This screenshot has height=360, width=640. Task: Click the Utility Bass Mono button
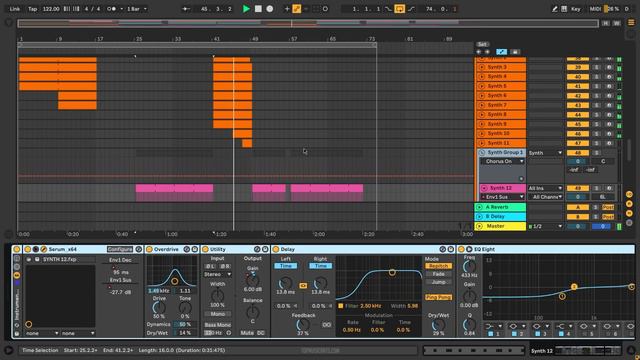click(x=218, y=325)
